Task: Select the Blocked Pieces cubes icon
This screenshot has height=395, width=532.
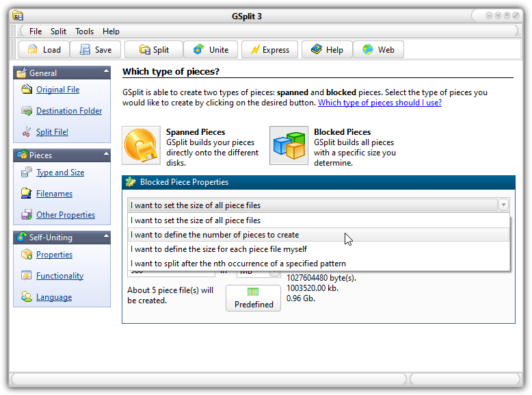Action: coord(289,145)
